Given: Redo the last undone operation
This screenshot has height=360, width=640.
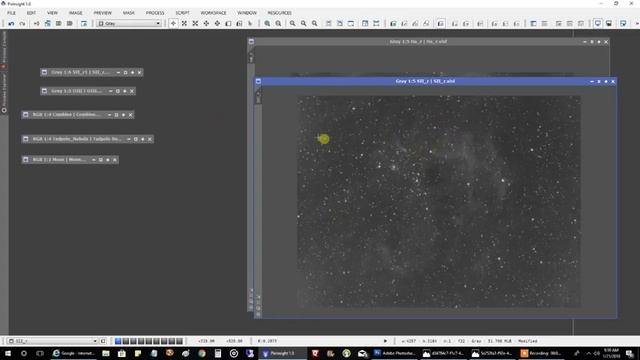Looking at the screenshot, I should tap(22, 24).
